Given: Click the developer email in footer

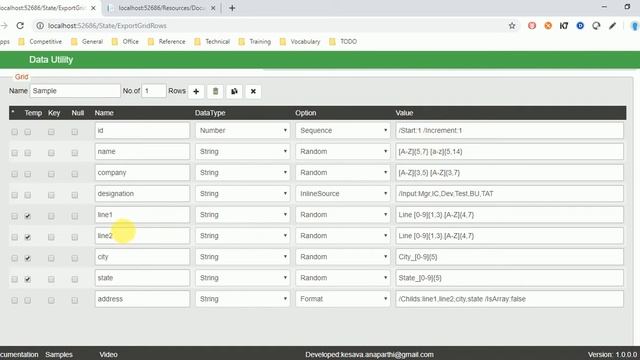Looking at the screenshot, I should pyautogui.click(x=369, y=355).
